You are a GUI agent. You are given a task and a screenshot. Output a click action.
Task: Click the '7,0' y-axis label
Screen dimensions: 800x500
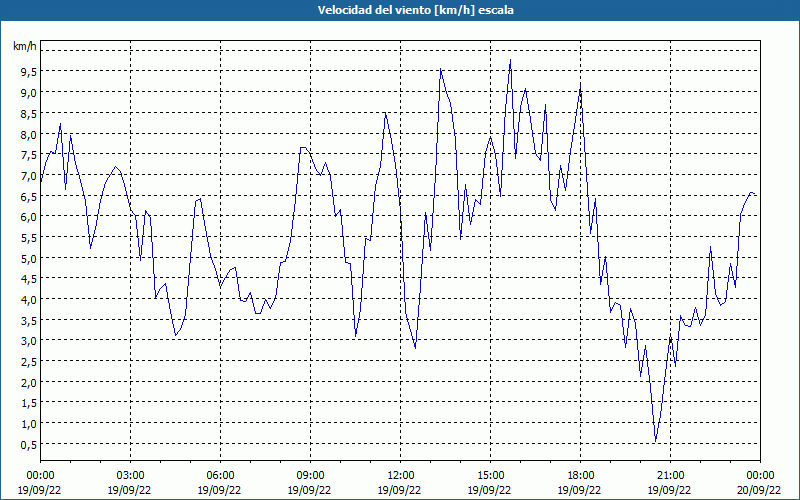[28, 176]
